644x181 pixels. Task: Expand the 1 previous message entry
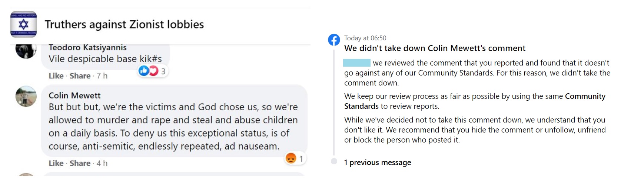pyautogui.click(x=377, y=162)
